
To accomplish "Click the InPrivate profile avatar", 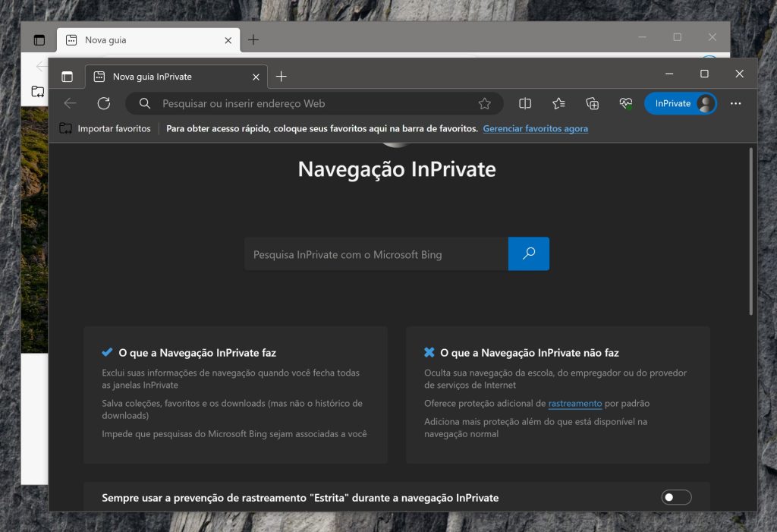I will click(x=706, y=103).
